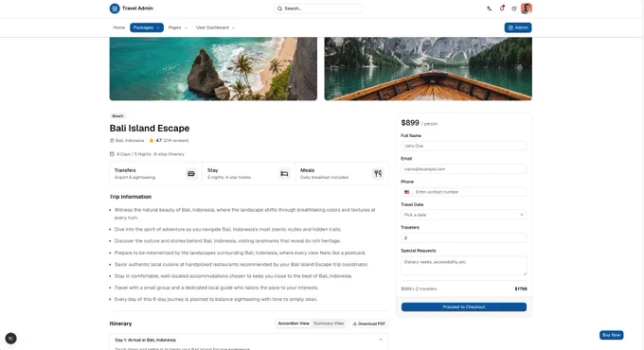Click the Trip Information heading
Viewport: 644px width, 350px height.
[130, 197]
